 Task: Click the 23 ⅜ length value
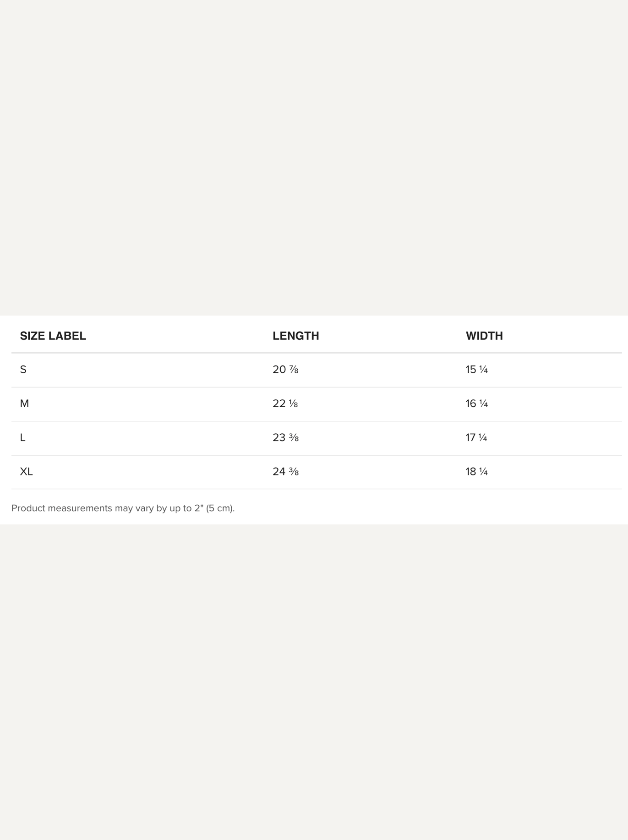click(285, 437)
